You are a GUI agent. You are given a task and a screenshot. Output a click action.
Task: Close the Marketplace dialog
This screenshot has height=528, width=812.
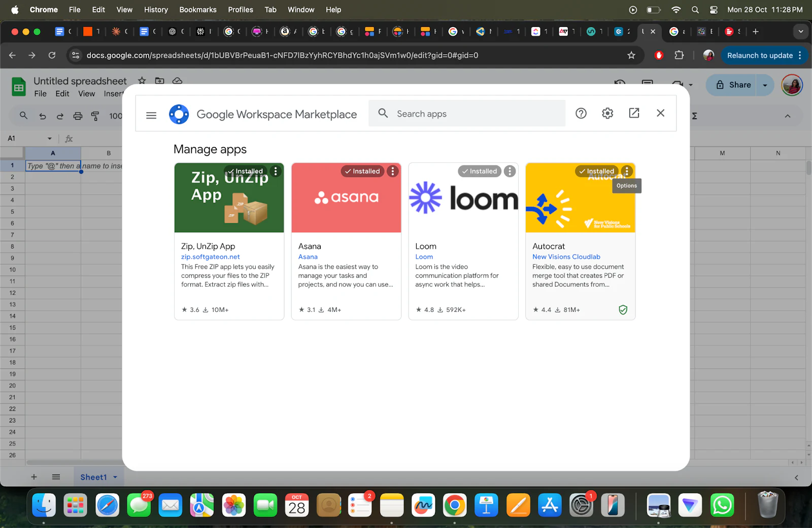tap(660, 113)
